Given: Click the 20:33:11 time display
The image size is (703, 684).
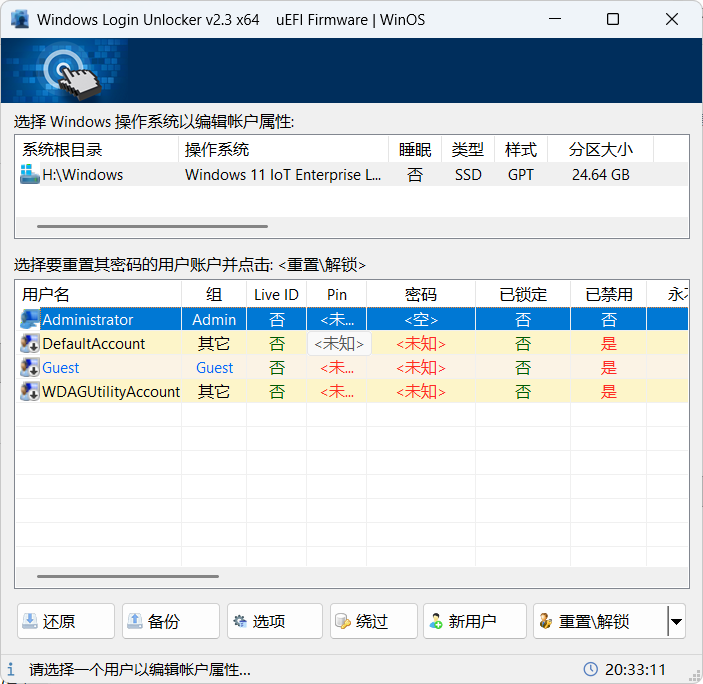Looking at the screenshot, I should point(635,669).
